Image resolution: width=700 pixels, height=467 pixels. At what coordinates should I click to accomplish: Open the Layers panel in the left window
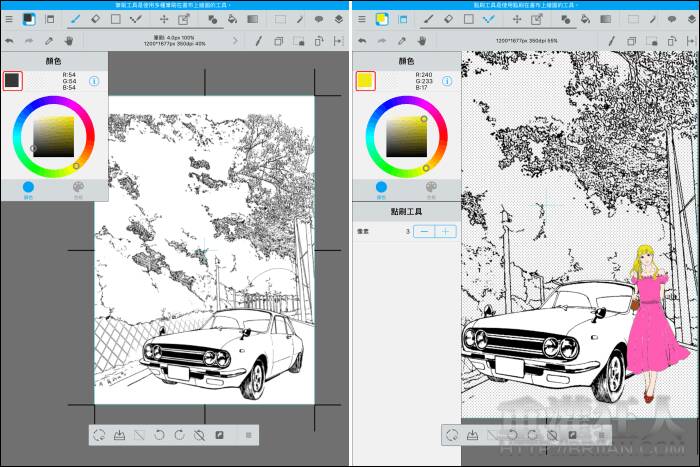coord(338,19)
